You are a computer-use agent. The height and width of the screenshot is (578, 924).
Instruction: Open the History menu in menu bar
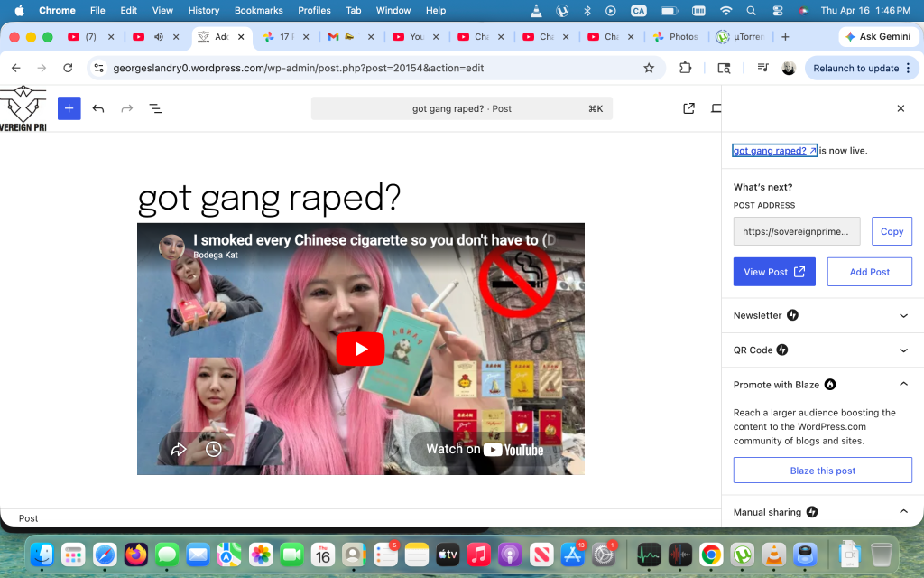click(x=203, y=11)
